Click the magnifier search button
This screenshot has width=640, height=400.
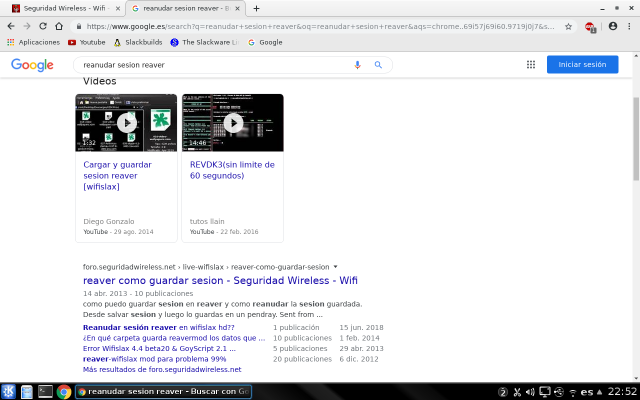click(378, 65)
